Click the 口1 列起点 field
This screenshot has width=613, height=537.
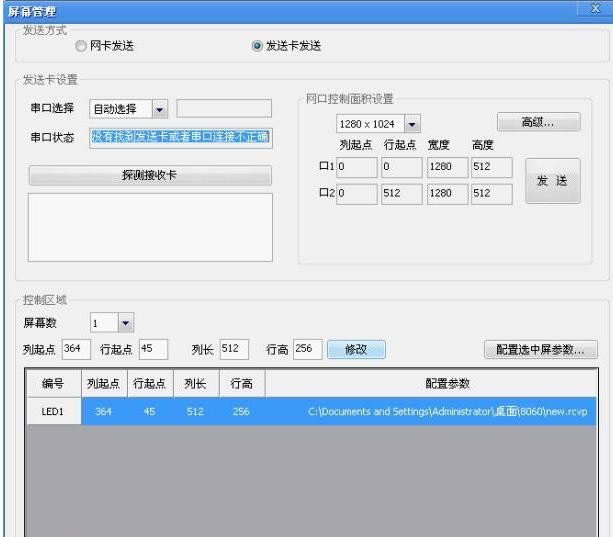click(x=357, y=167)
